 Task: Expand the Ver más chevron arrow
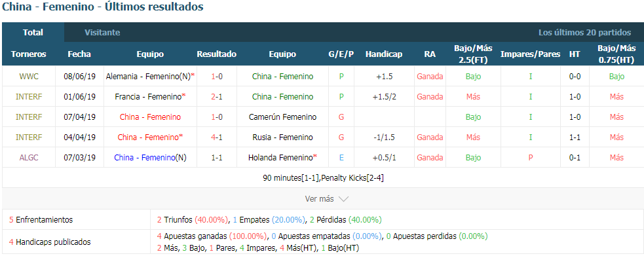pyautogui.click(x=343, y=199)
